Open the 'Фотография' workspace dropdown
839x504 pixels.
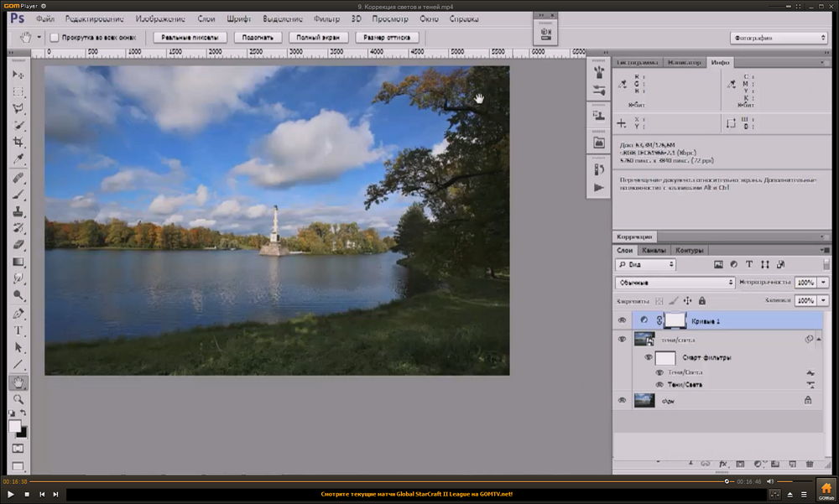pyautogui.click(x=778, y=38)
